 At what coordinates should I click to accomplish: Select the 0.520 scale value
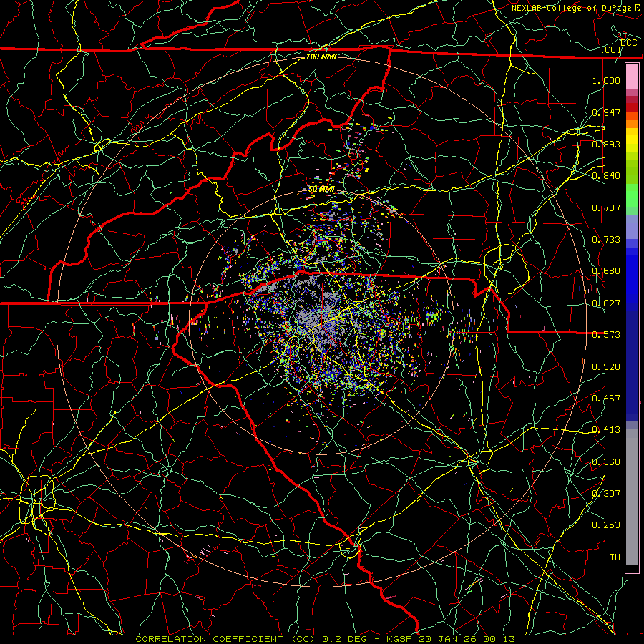click(x=606, y=367)
